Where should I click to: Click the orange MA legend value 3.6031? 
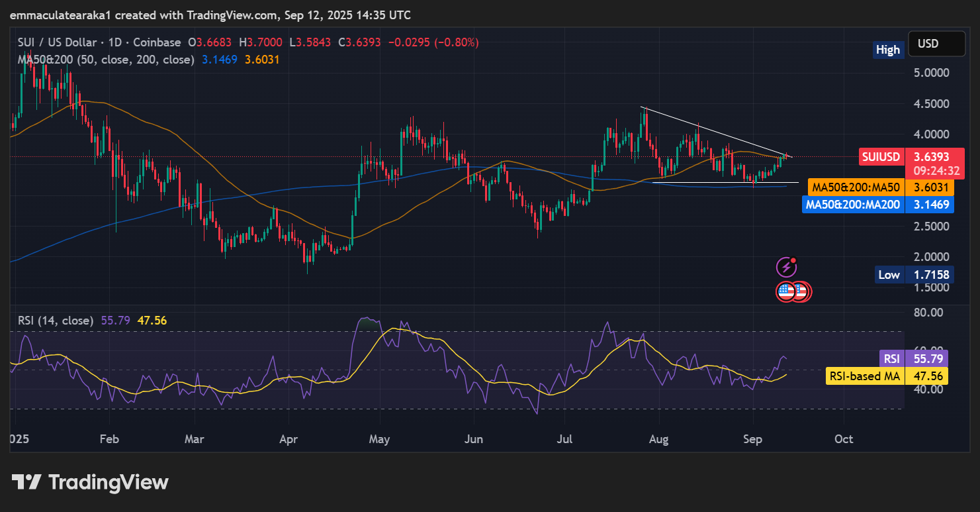(x=262, y=60)
